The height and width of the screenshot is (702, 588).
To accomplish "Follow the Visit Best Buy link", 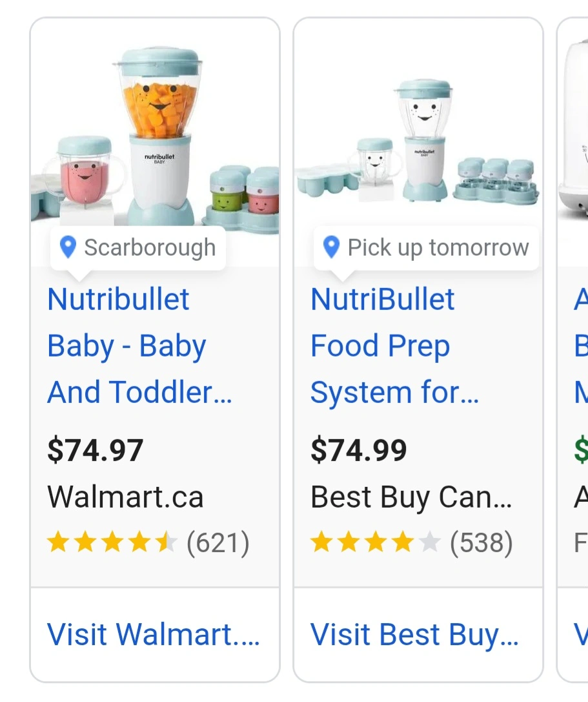I will click(414, 634).
